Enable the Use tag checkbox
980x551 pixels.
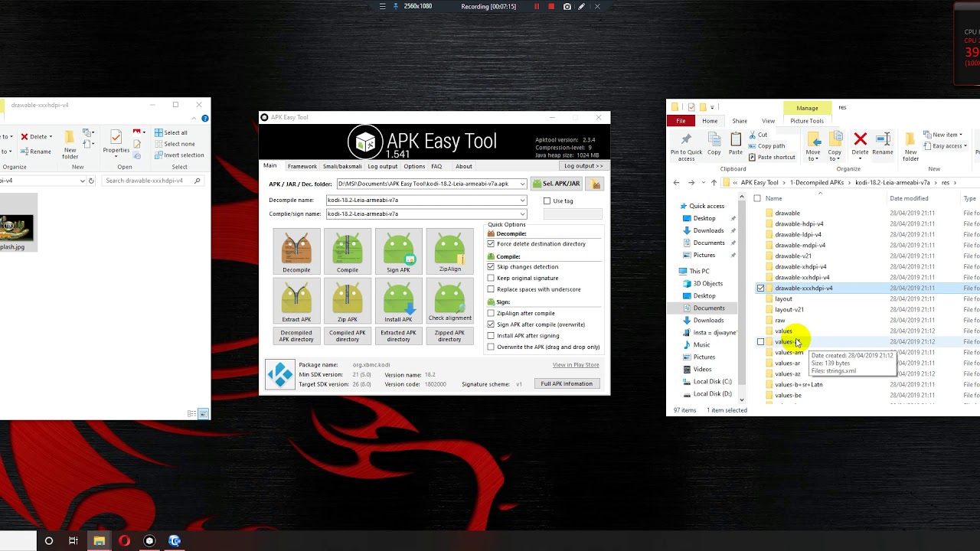(x=547, y=201)
